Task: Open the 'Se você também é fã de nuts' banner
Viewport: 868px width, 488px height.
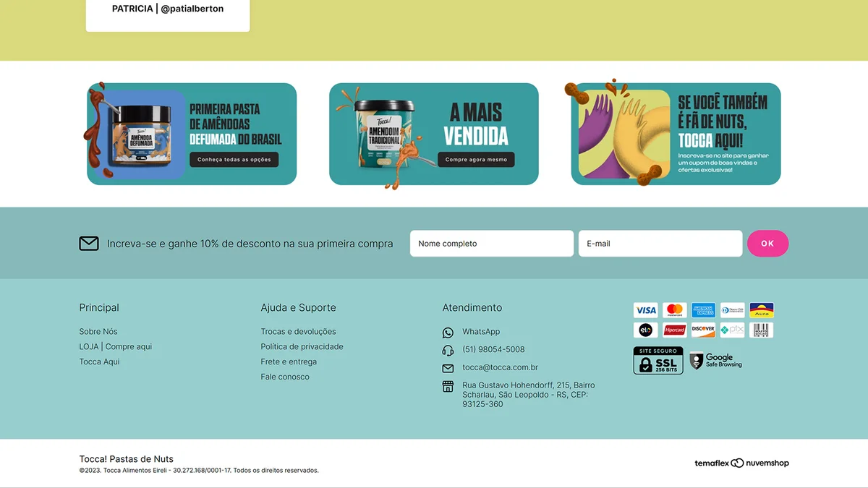Action: tap(676, 134)
